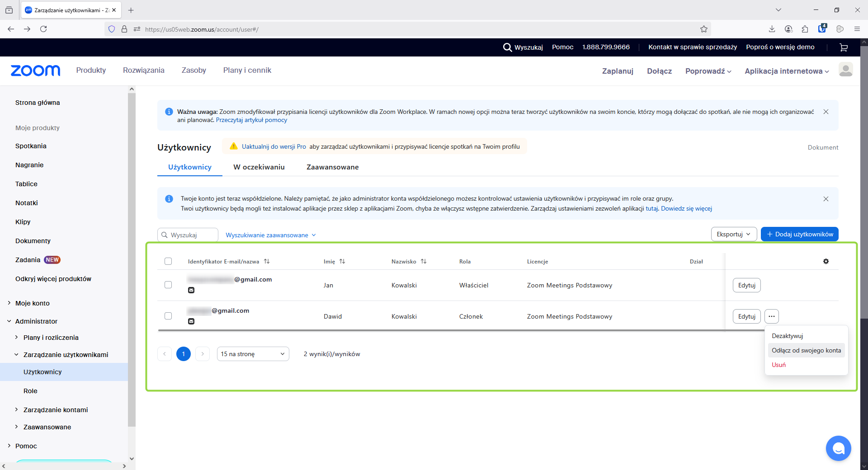Open Role in sidebar

pos(30,391)
